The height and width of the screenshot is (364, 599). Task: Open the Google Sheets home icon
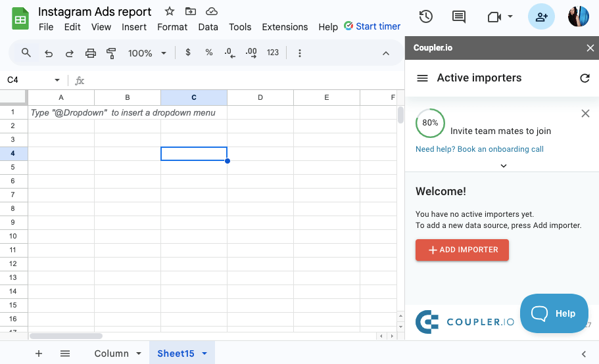point(20,18)
